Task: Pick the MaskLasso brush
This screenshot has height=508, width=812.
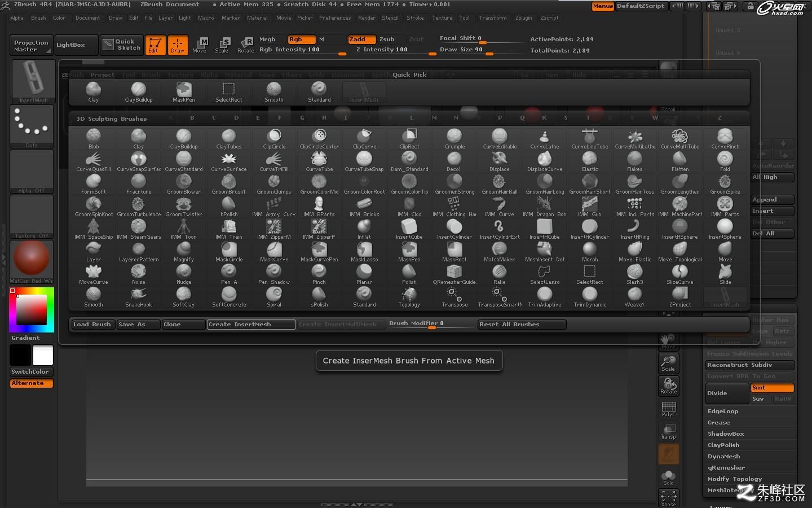Action: (x=364, y=252)
